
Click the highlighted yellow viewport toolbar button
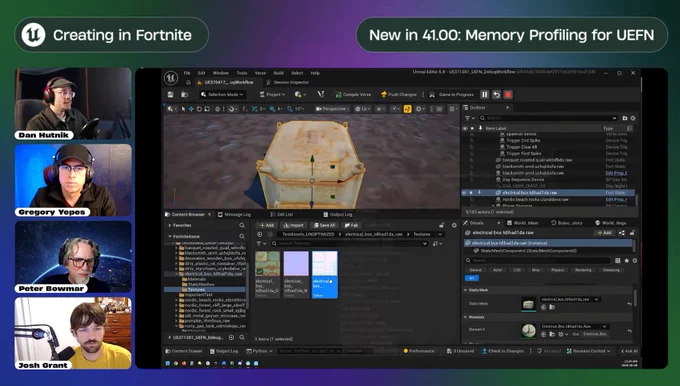pyautogui.click(x=407, y=109)
